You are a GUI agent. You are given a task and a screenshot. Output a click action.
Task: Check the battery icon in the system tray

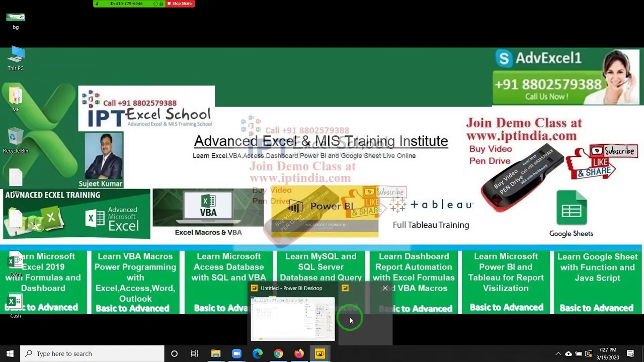579,353
